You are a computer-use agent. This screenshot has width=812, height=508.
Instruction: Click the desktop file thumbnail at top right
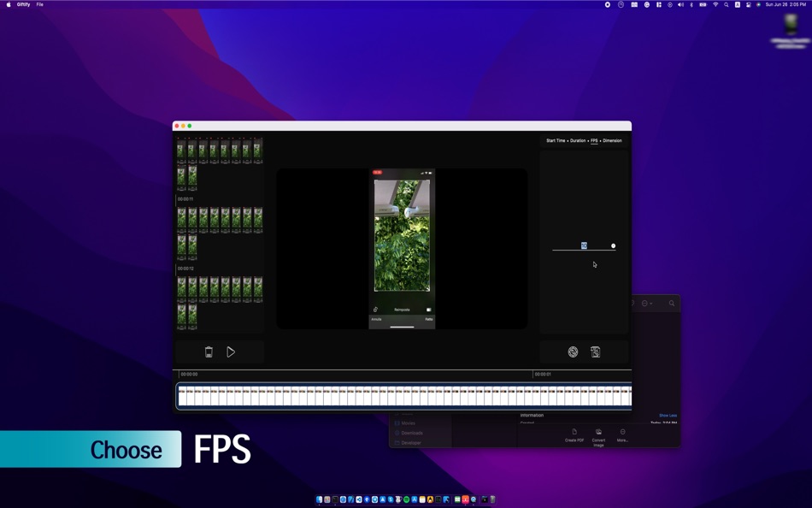pyautogui.click(x=791, y=24)
